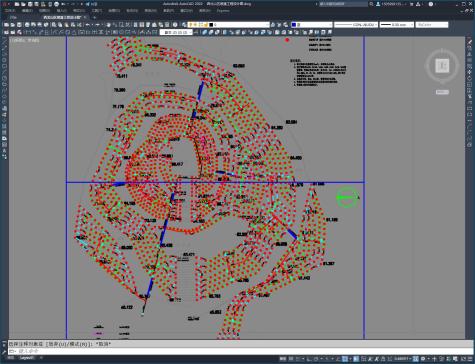The width and height of the screenshot is (475, 364).
Task: Click the black layer color swatch
Action: point(211,25)
